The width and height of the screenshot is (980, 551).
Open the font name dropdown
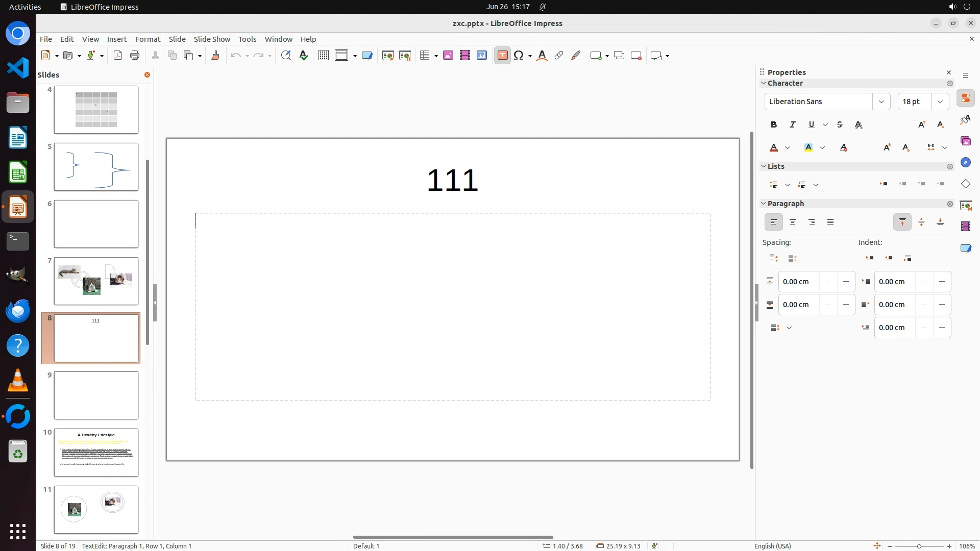click(881, 102)
